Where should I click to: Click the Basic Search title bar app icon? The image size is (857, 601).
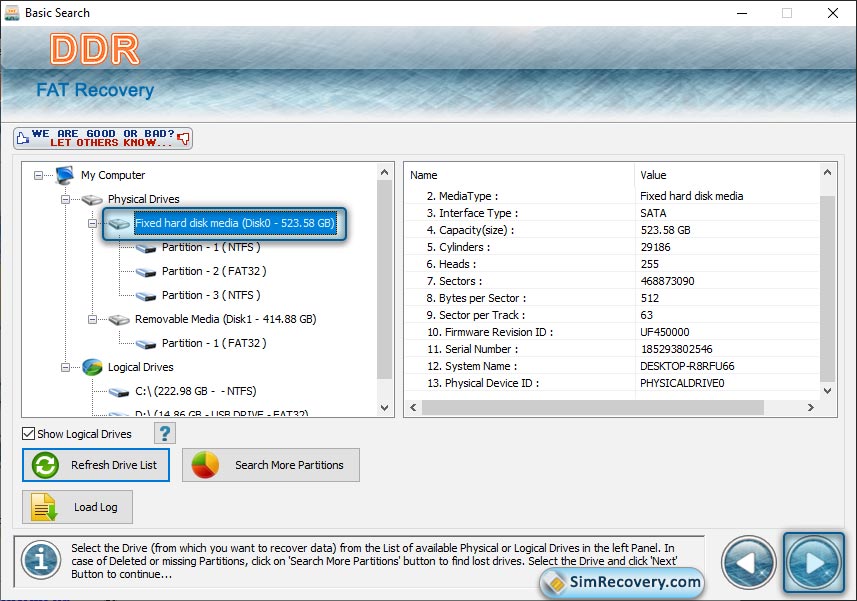click(11, 13)
